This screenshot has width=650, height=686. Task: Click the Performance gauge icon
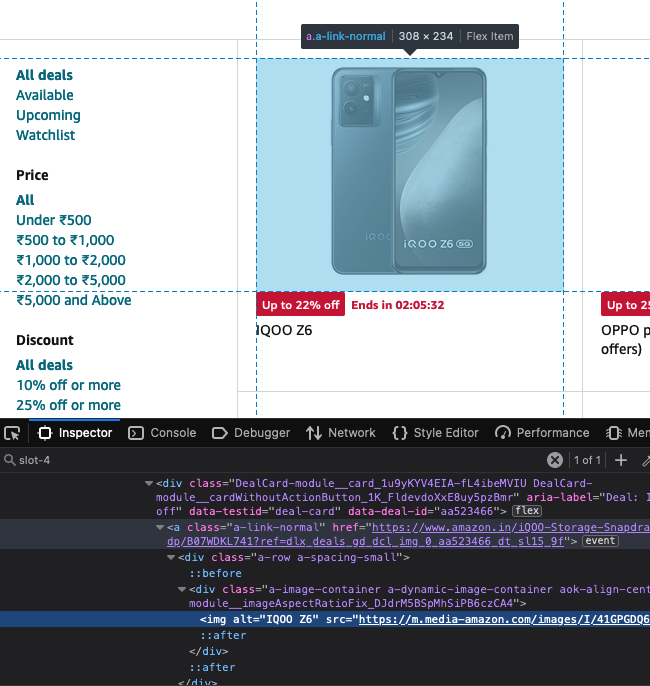click(503, 433)
